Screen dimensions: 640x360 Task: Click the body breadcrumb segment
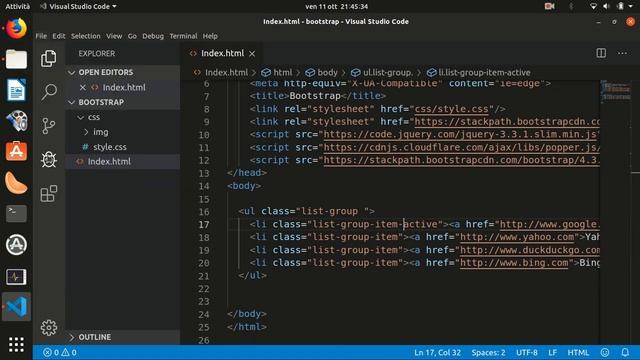[x=322, y=73]
